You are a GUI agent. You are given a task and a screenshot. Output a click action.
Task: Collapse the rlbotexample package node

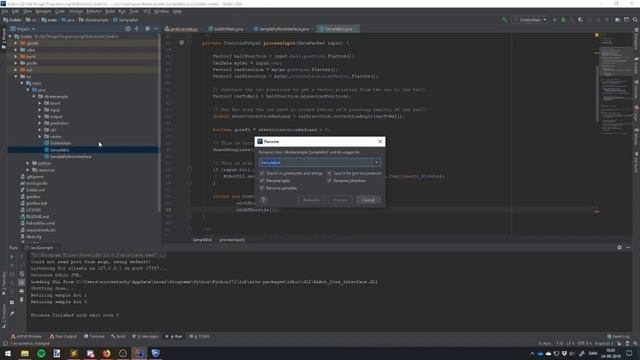point(34,96)
